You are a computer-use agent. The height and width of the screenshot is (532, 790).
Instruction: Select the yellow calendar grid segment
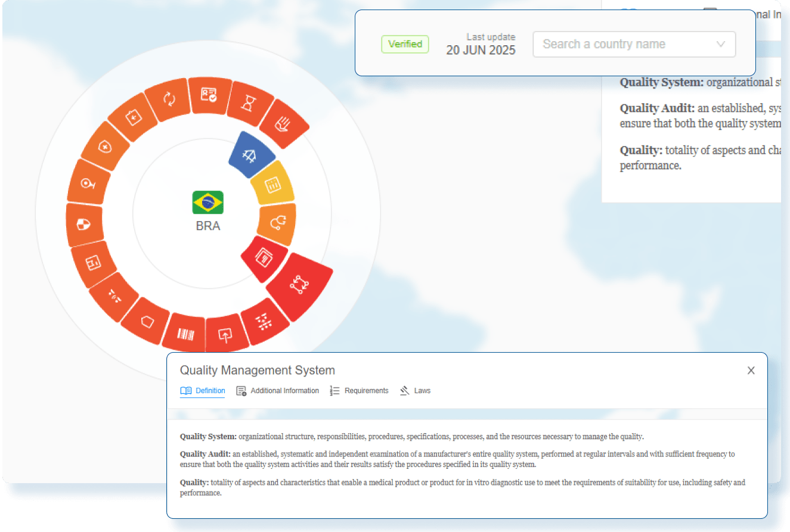(272, 184)
